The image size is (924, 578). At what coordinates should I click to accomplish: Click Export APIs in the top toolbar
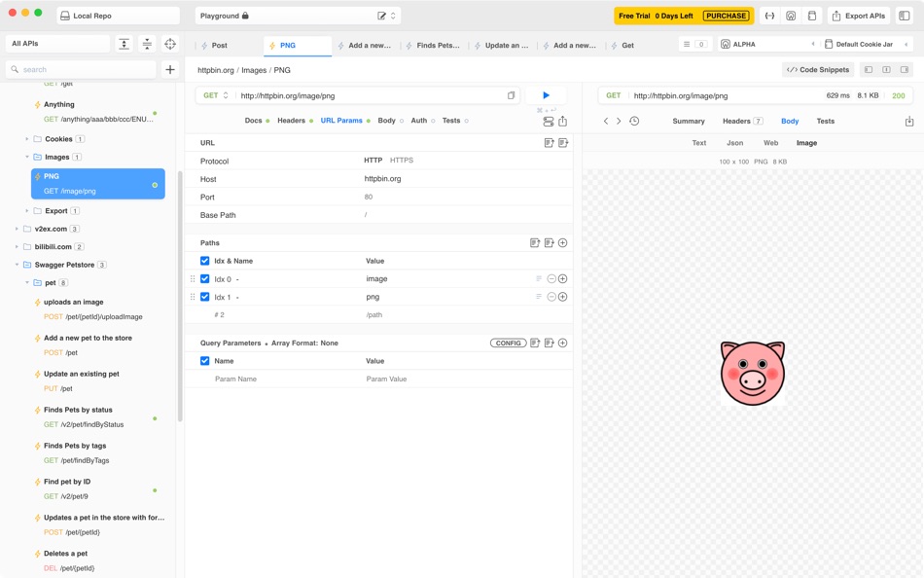click(862, 16)
